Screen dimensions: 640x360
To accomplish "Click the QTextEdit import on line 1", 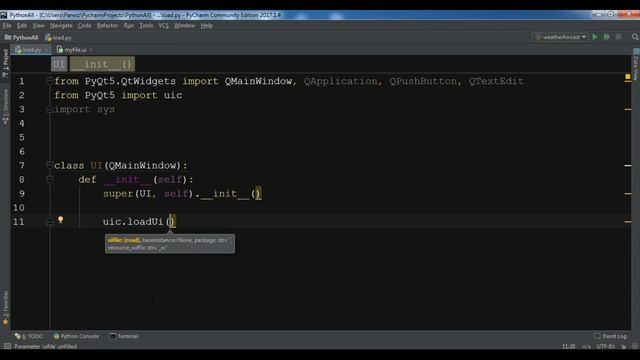I will pos(496,81).
